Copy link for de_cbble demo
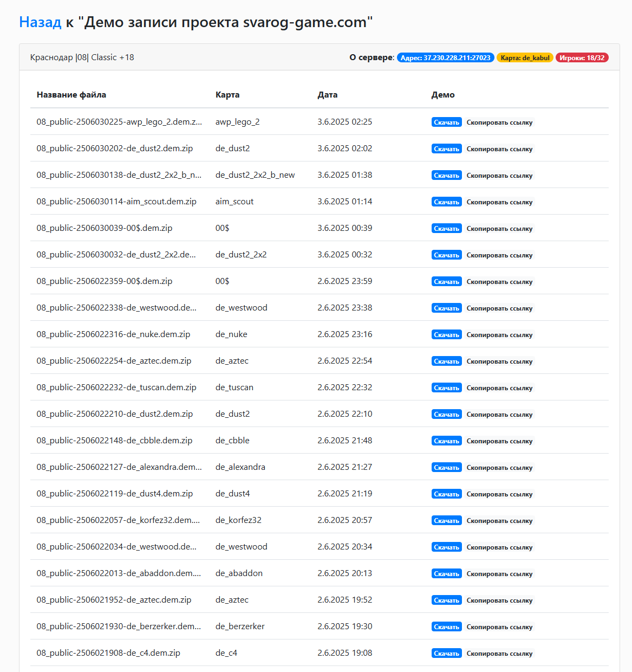The width and height of the screenshot is (632, 672). pyautogui.click(x=500, y=441)
